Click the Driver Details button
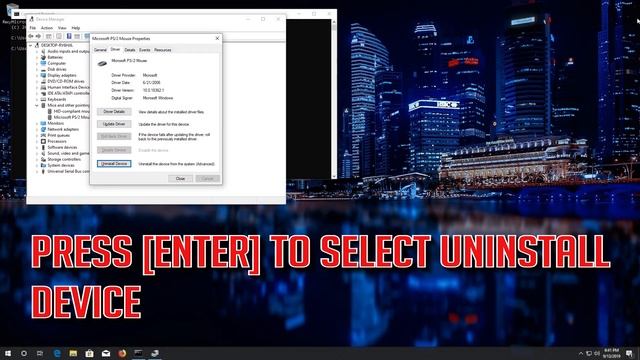The image size is (640, 360). tap(114, 112)
